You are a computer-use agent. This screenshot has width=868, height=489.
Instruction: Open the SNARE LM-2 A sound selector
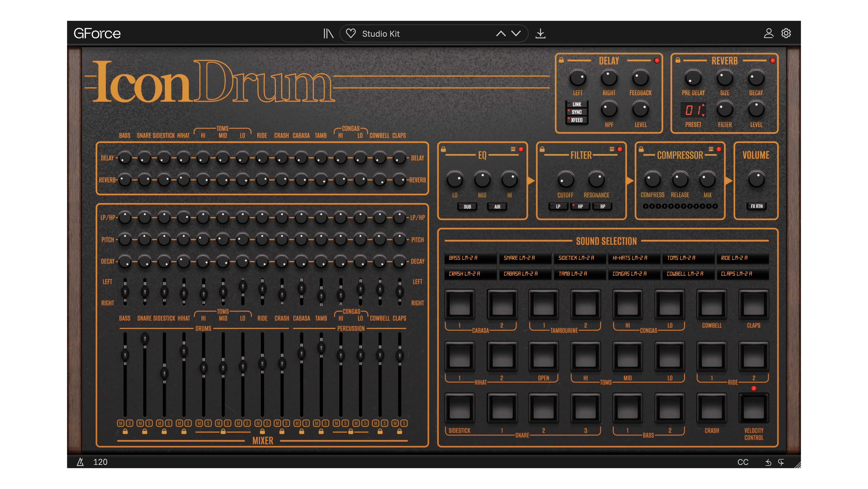pos(525,258)
